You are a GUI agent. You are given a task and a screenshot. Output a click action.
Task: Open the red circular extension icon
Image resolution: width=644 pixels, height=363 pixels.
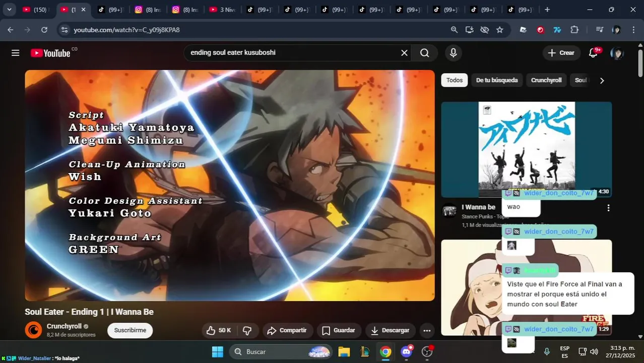click(540, 30)
